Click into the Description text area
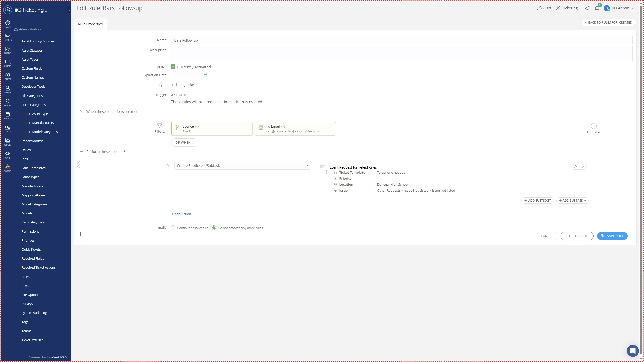 (401, 54)
